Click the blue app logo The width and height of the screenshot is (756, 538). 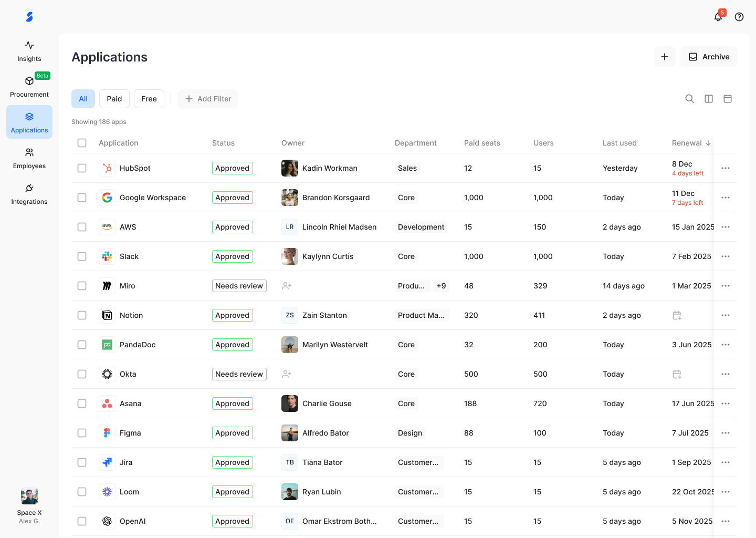click(29, 17)
